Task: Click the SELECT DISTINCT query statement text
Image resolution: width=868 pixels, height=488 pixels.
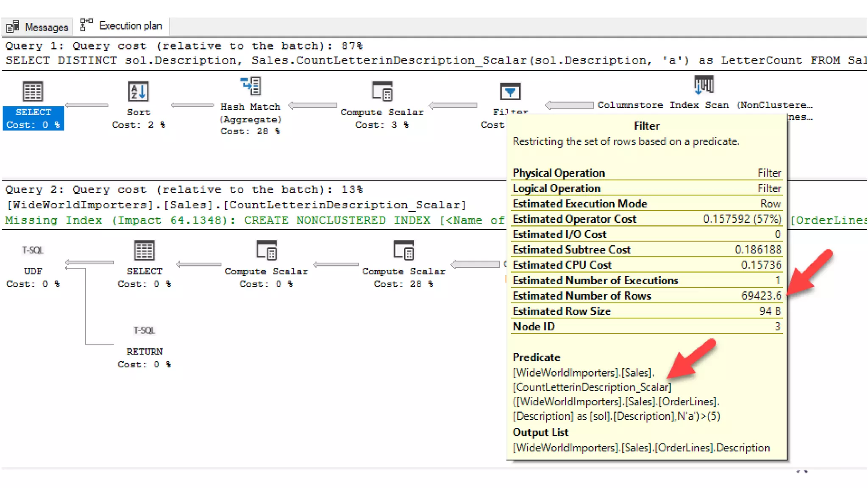Action: [436, 60]
